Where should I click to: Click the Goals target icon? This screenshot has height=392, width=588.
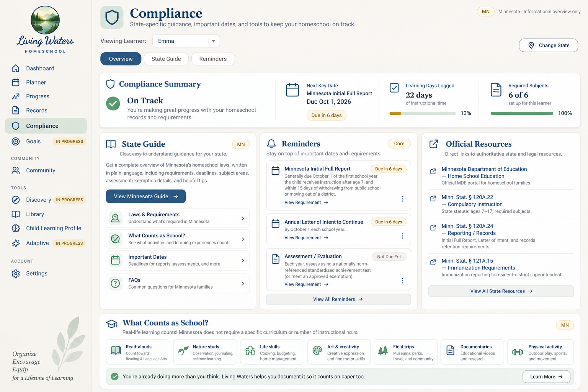(x=16, y=141)
